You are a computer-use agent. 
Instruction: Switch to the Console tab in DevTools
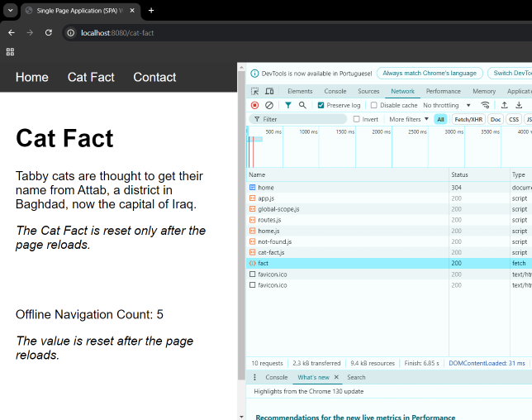[x=335, y=91]
